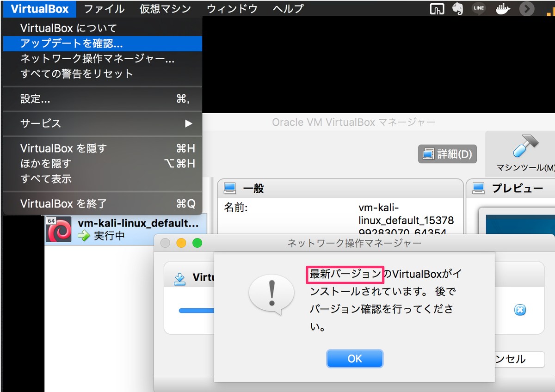Open the Docker whale menu bar icon
Image resolution: width=555 pixels, height=392 pixels.
(x=502, y=8)
